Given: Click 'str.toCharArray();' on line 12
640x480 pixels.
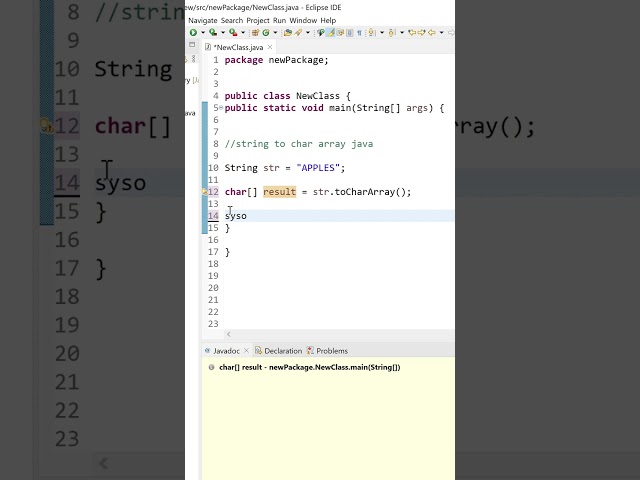Looking at the screenshot, I should click(x=362, y=192).
